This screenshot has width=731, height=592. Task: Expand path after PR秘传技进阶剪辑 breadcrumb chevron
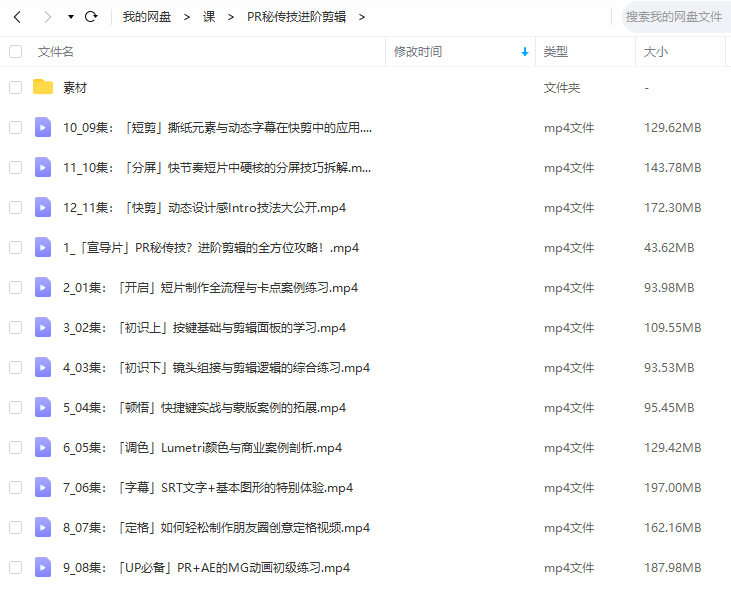coord(361,17)
